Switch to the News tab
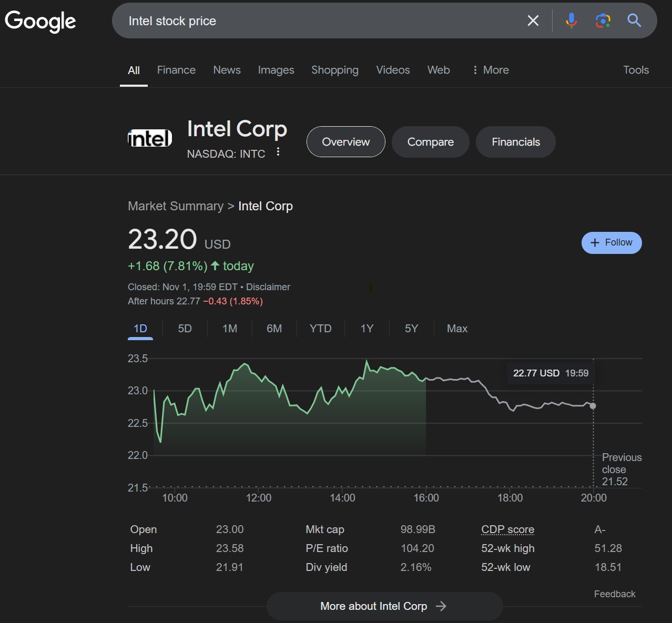This screenshot has height=623, width=672. (x=227, y=70)
